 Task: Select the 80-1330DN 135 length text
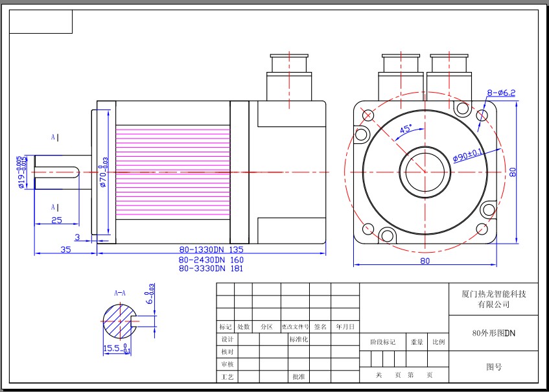[x=211, y=249]
